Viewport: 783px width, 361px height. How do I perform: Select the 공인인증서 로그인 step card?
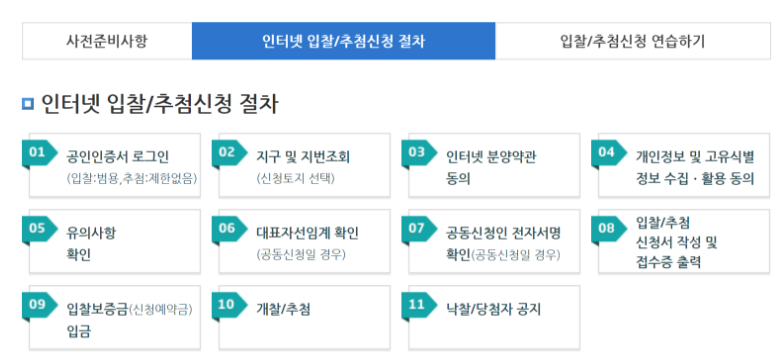(x=115, y=165)
